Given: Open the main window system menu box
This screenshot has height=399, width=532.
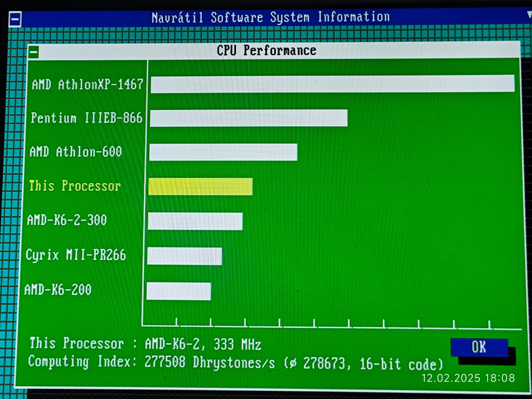Looking at the screenshot, I should pyautogui.click(x=15, y=19).
